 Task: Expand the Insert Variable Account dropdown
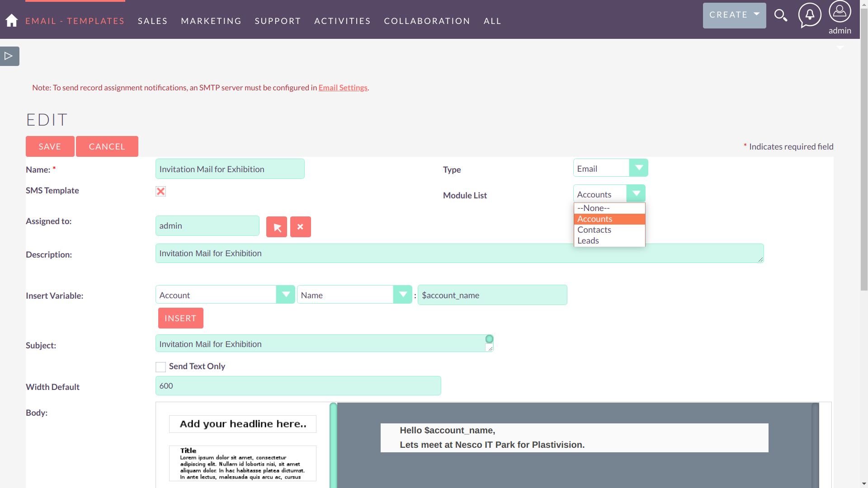(286, 295)
